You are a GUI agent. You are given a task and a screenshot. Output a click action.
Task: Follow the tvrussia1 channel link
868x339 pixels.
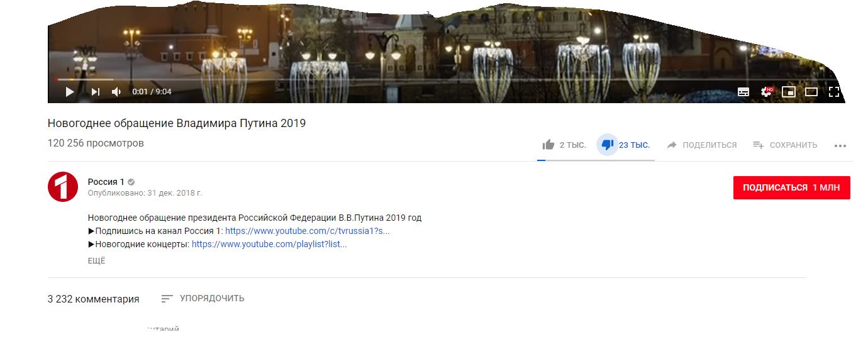308,231
